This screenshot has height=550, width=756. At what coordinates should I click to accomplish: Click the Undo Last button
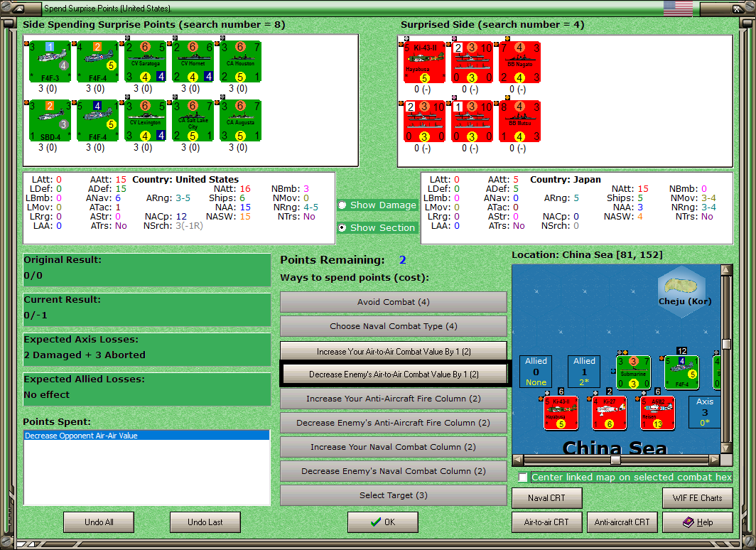(x=205, y=522)
